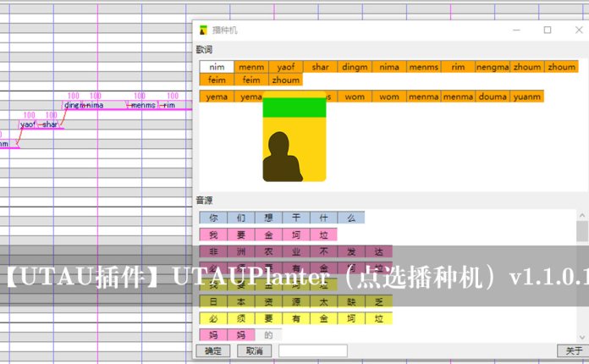Pick the source character 太
Viewport: 589px width, 364px height.
pyautogui.click(x=323, y=301)
